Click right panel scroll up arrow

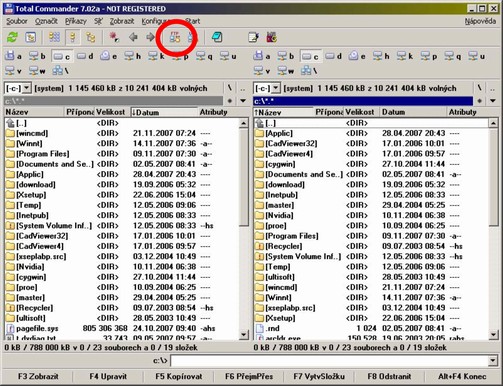[493, 123]
